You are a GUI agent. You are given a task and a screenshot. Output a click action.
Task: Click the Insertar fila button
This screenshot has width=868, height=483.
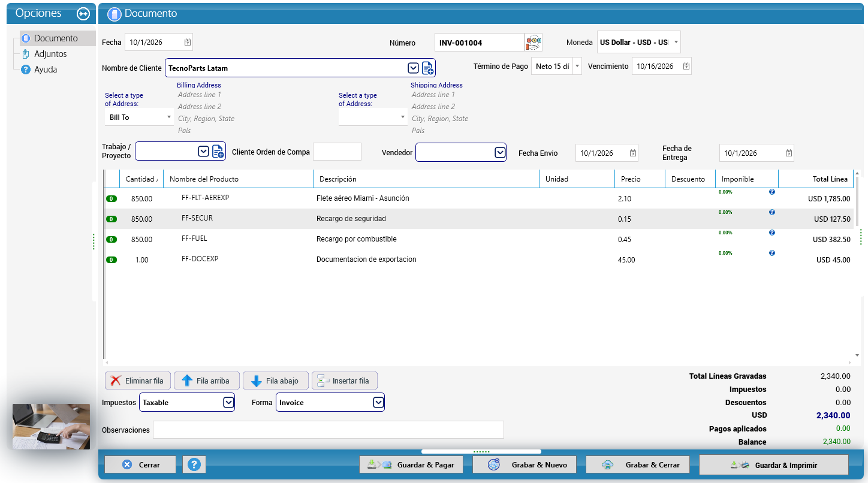345,381
